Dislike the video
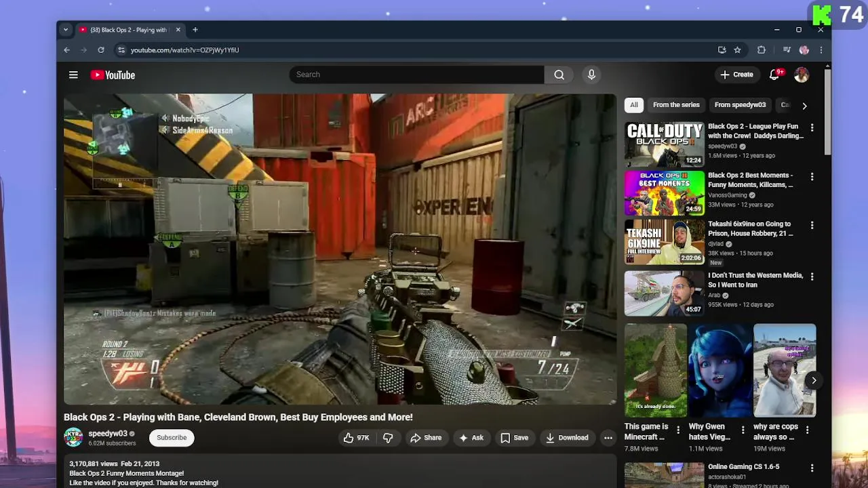This screenshot has height=488, width=868. point(388,438)
